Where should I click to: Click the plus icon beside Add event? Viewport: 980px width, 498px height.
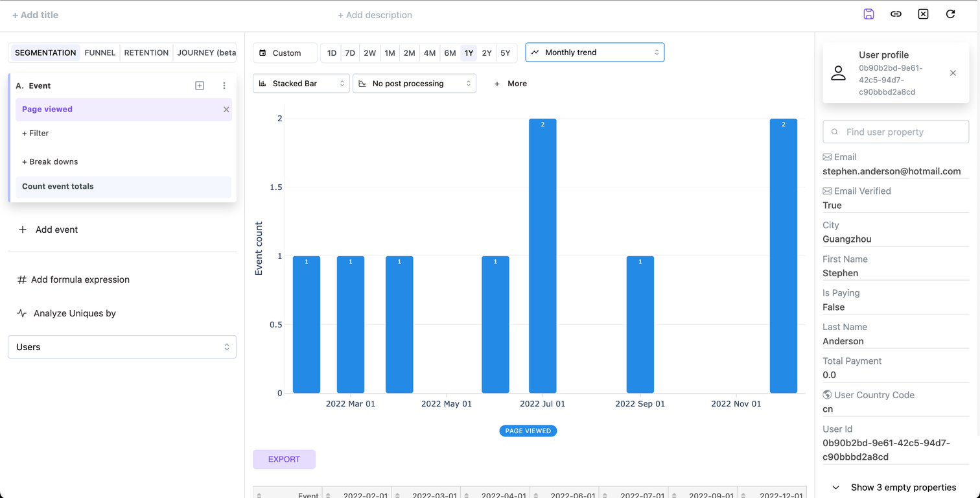tap(23, 230)
